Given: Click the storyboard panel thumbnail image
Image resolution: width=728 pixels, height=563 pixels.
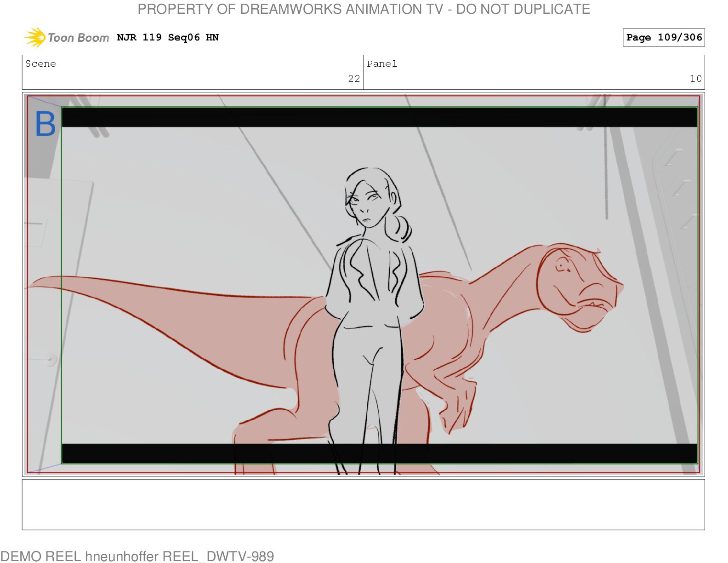Looking at the screenshot, I should 363,284.
